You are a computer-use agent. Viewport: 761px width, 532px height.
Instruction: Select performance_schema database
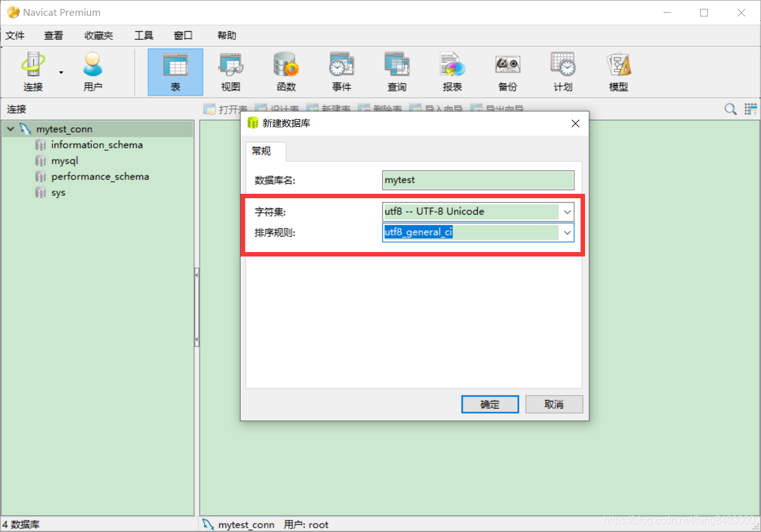[100, 177]
